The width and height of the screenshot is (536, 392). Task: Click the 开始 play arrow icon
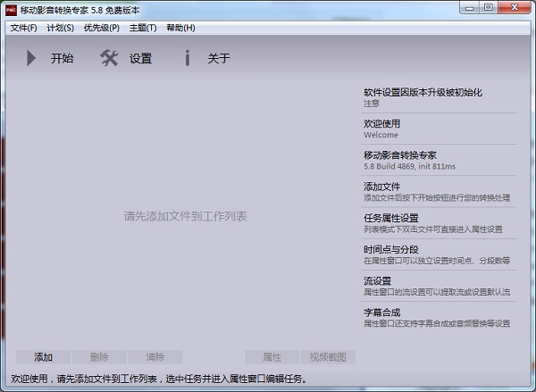[x=31, y=59]
